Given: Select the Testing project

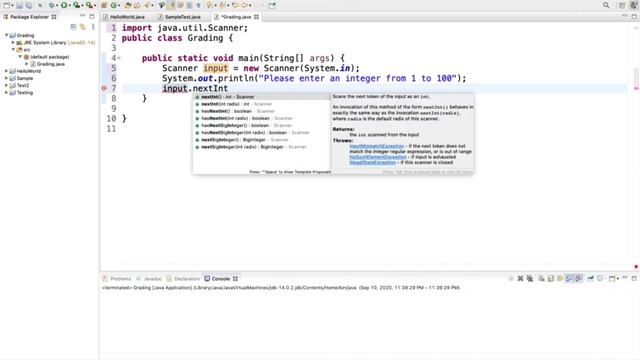Looking at the screenshot, I should [24, 93].
